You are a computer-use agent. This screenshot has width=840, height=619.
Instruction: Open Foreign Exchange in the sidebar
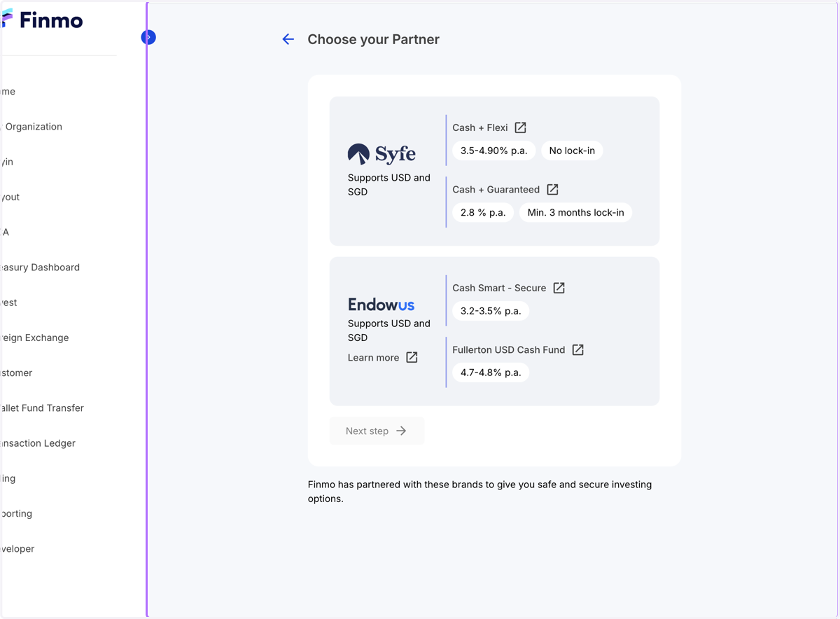coord(34,338)
